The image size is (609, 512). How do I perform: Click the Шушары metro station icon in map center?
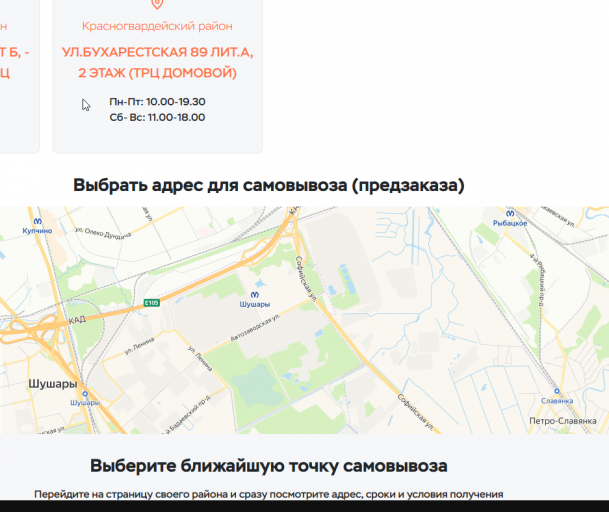coord(255,295)
